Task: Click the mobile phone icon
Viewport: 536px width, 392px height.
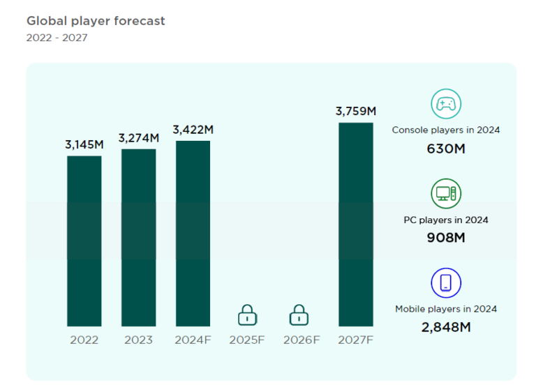Action: [445, 282]
